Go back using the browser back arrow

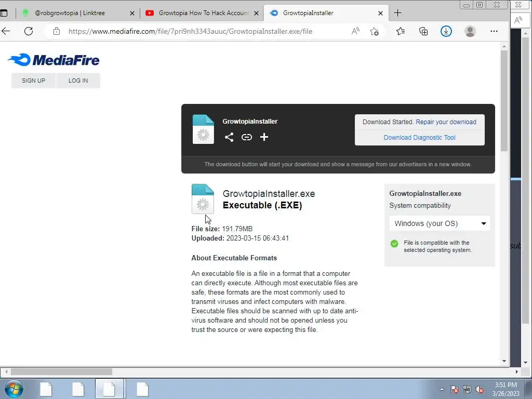(6, 31)
